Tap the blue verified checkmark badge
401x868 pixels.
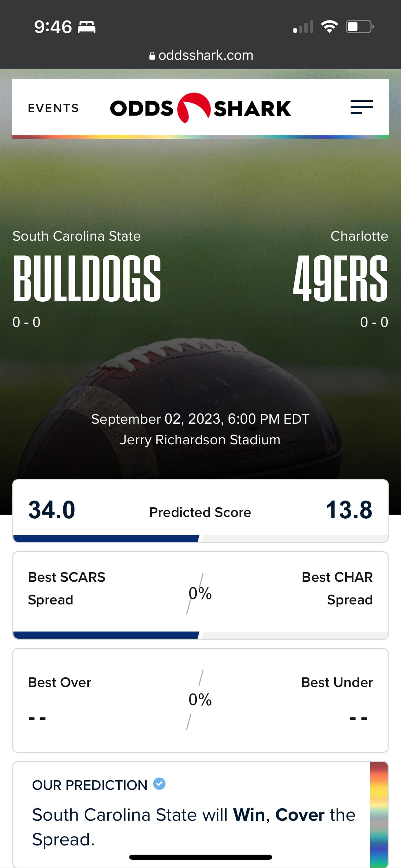click(x=159, y=784)
